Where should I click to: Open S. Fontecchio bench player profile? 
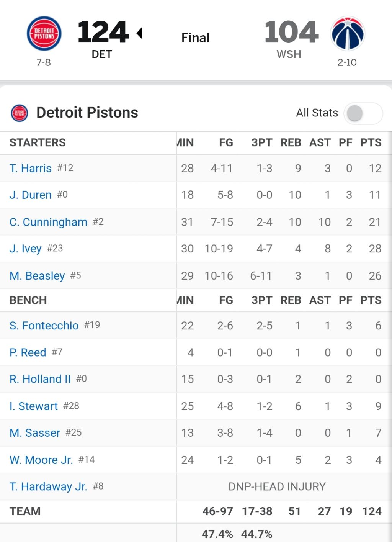[44, 326]
